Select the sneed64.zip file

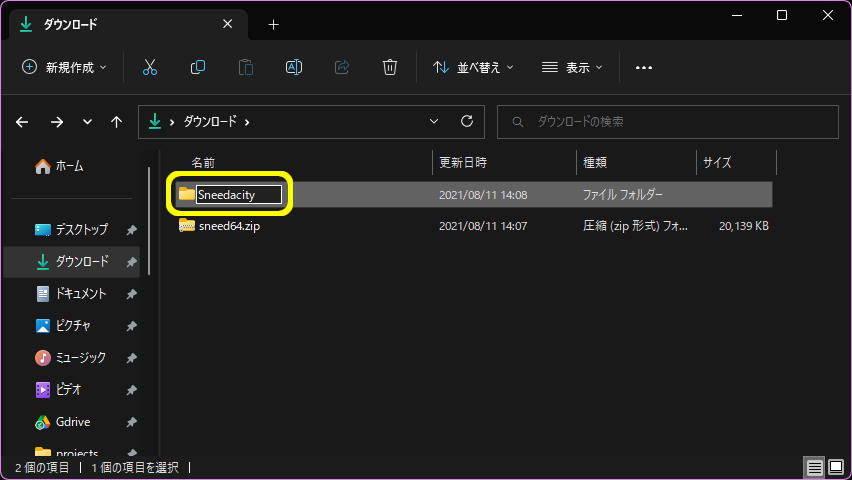click(x=229, y=226)
